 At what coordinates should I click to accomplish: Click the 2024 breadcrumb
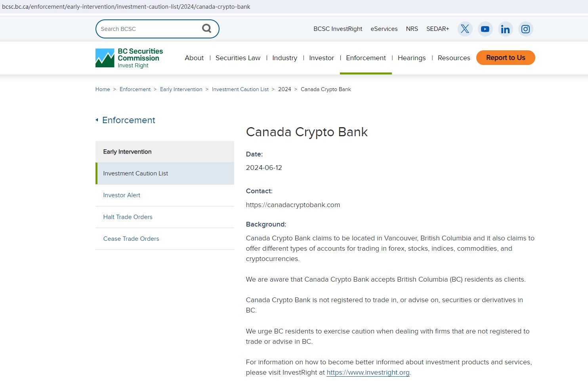coord(284,89)
